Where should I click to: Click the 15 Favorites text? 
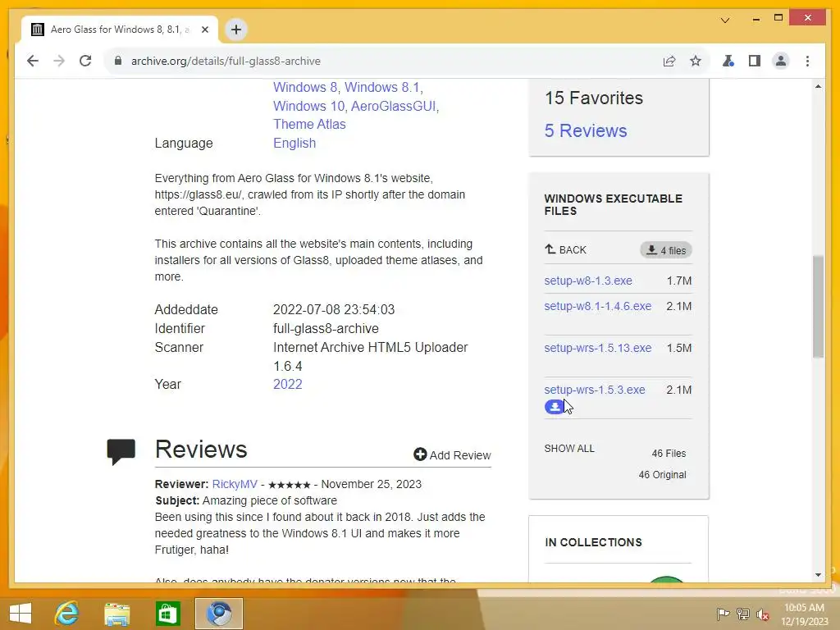pos(594,98)
